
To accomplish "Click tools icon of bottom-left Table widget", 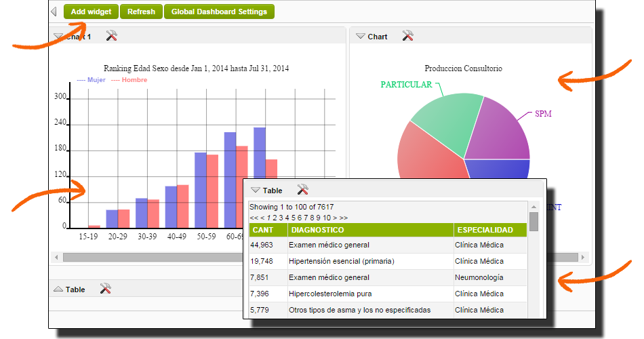I will 105,289.
